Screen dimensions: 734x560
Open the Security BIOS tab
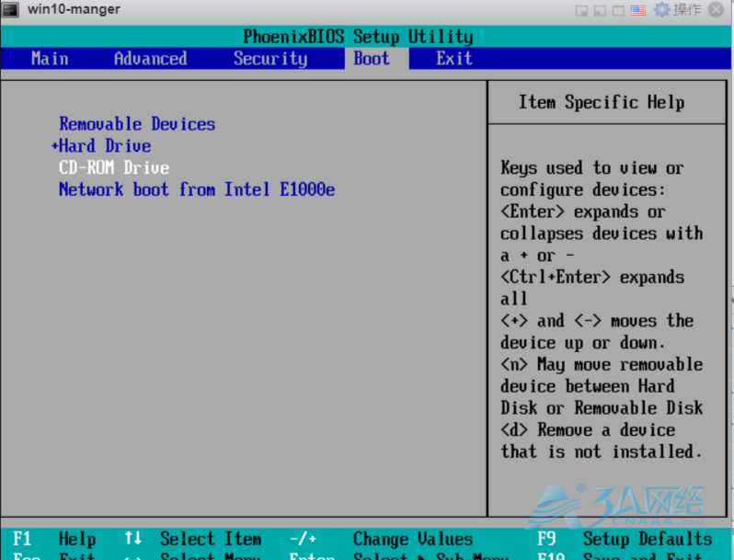click(270, 59)
